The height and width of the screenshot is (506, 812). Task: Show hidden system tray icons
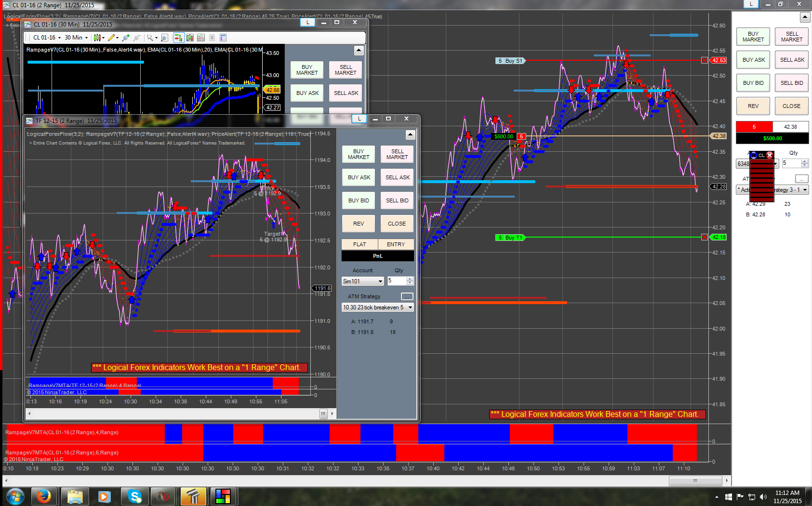coord(717,497)
